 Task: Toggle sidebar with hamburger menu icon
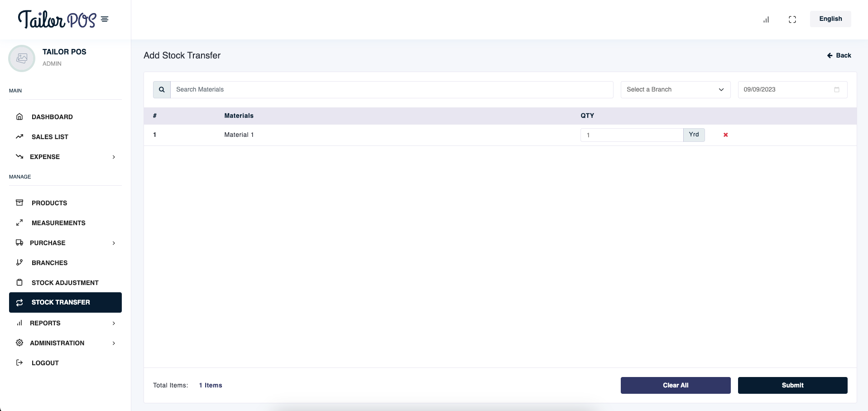105,19
